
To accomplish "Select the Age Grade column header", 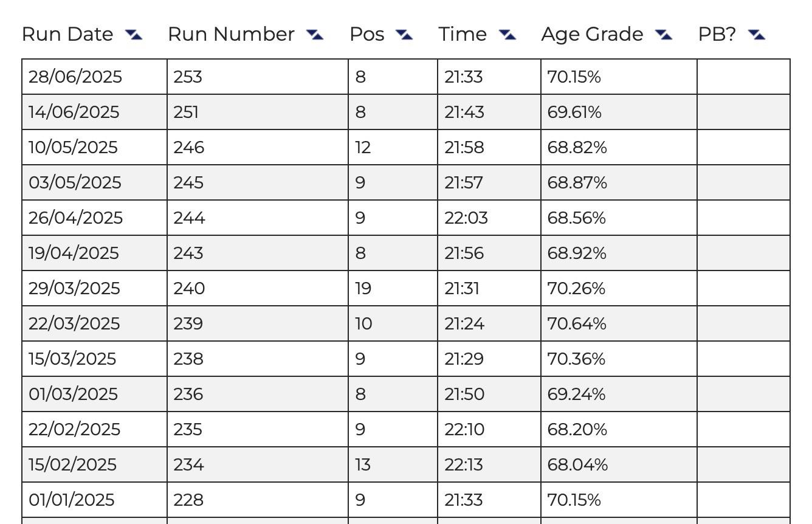I will click(593, 35).
